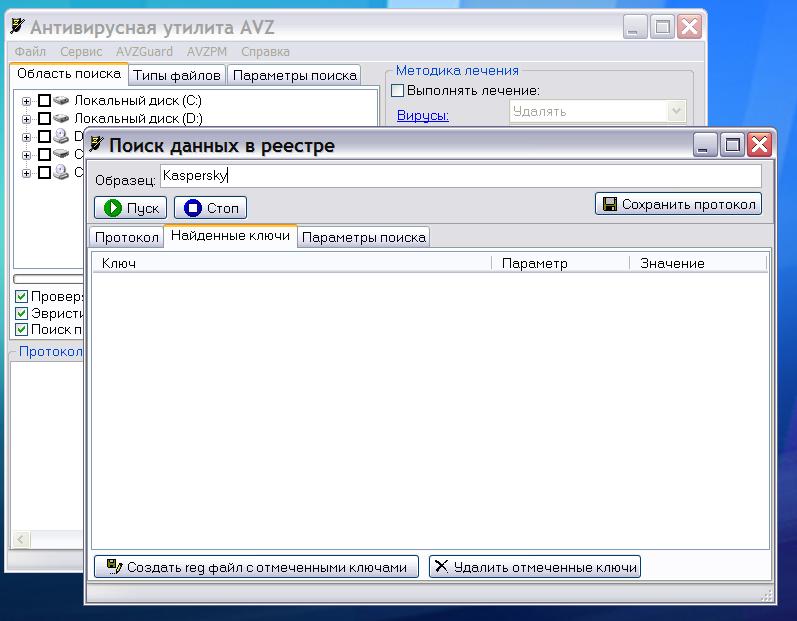The width and height of the screenshot is (797, 621).
Task: Click Создать reg файл с отмеченными ключами
Action: pyautogui.click(x=256, y=567)
